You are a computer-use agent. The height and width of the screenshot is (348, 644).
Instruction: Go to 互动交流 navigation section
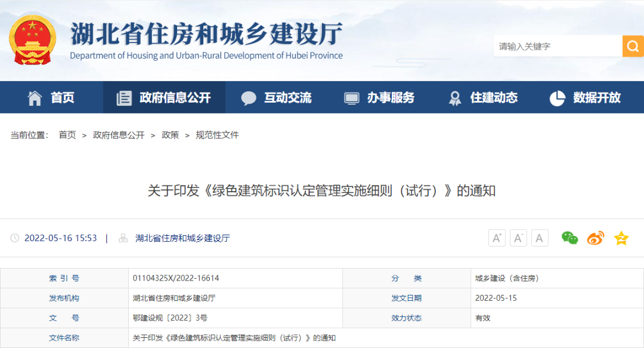(277, 98)
